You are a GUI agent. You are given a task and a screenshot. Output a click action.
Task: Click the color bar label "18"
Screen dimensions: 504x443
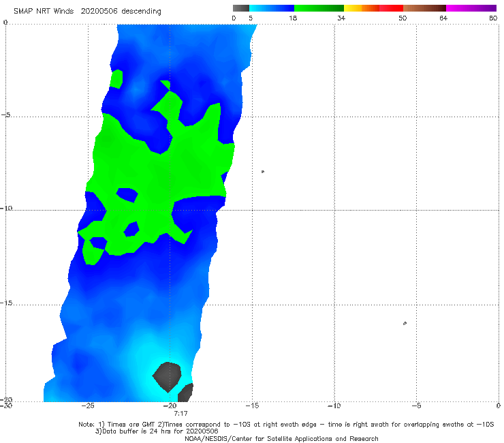pyautogui.click(x=293, y=18)
